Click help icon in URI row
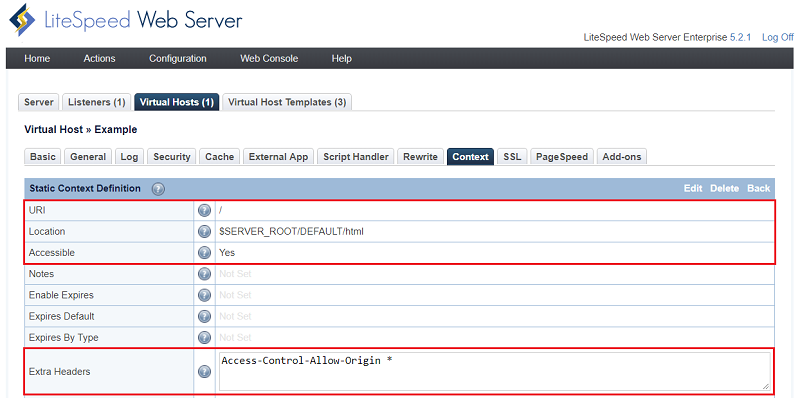800x398 pixels. pyautogui.click(x=204, y=210)
